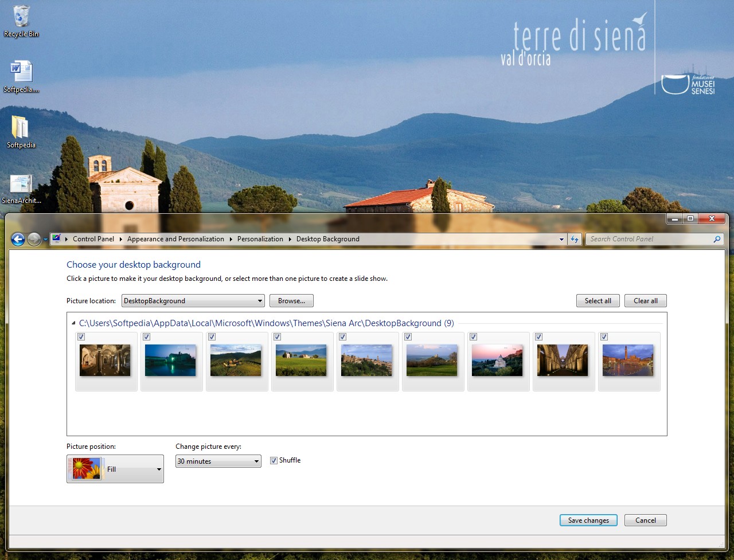Click the search magnifier icon

(717, 239)
